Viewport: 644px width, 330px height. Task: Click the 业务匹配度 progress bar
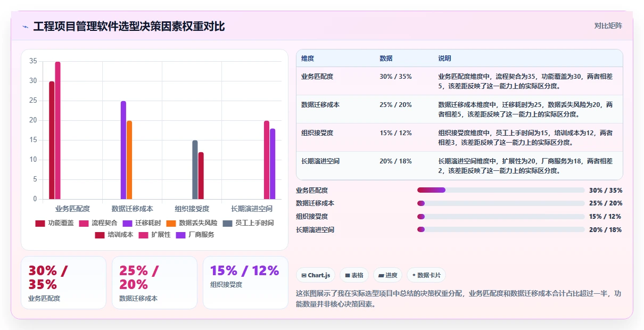tap(501, 190)
